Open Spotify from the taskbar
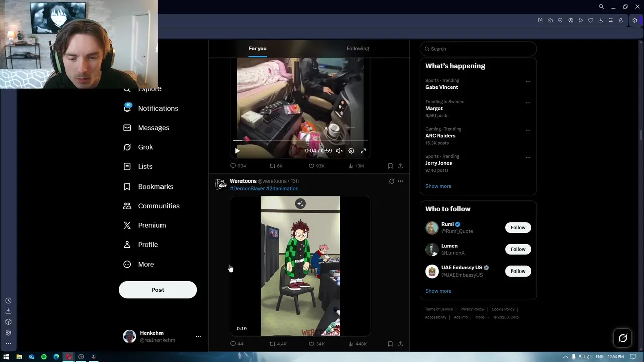This screenshot has width=644, height=362. tap(44, 357)
